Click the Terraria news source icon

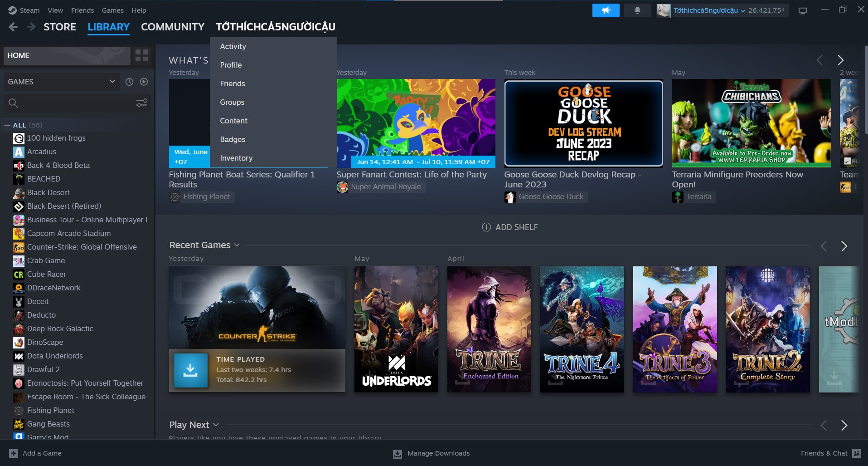point(678,197)
